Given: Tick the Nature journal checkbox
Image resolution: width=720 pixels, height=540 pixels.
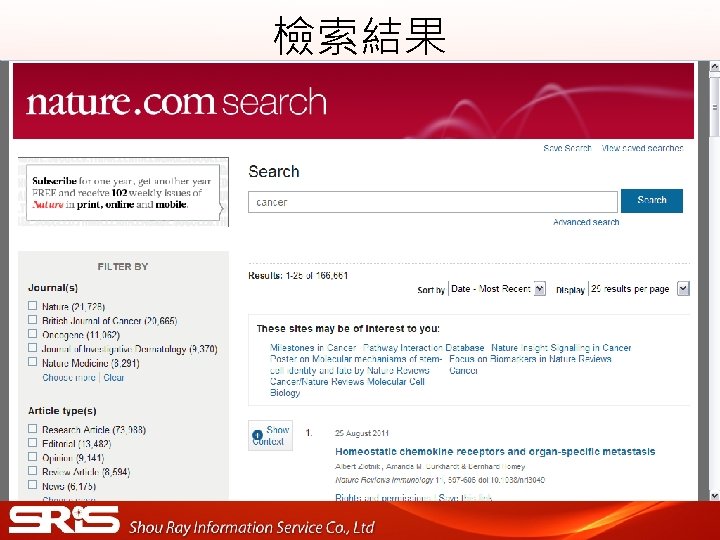Looking at the screenshot, I should pyautogui.click(x=33, y=306).
